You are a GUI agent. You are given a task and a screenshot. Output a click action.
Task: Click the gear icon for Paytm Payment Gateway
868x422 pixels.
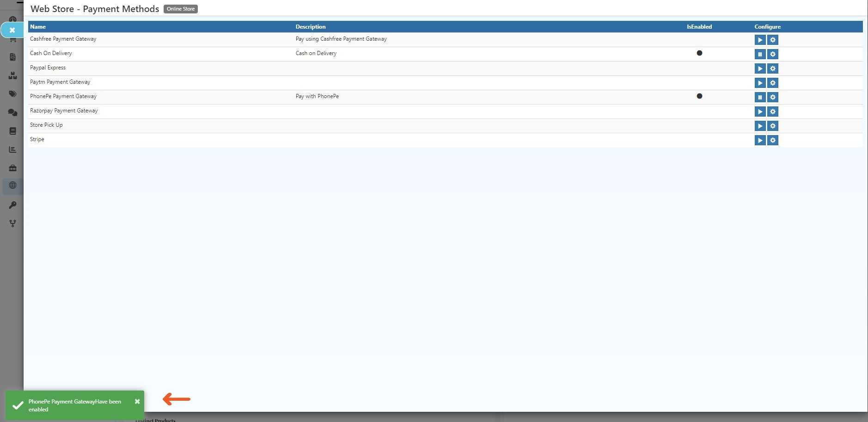point(772,83)
